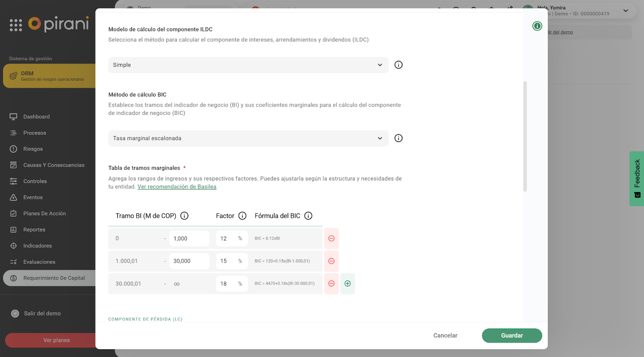Image resolution: width=644 pixels, height=357 pixels.
Task: Click the modal vertical scrollbar
Action: click(525, 137)
